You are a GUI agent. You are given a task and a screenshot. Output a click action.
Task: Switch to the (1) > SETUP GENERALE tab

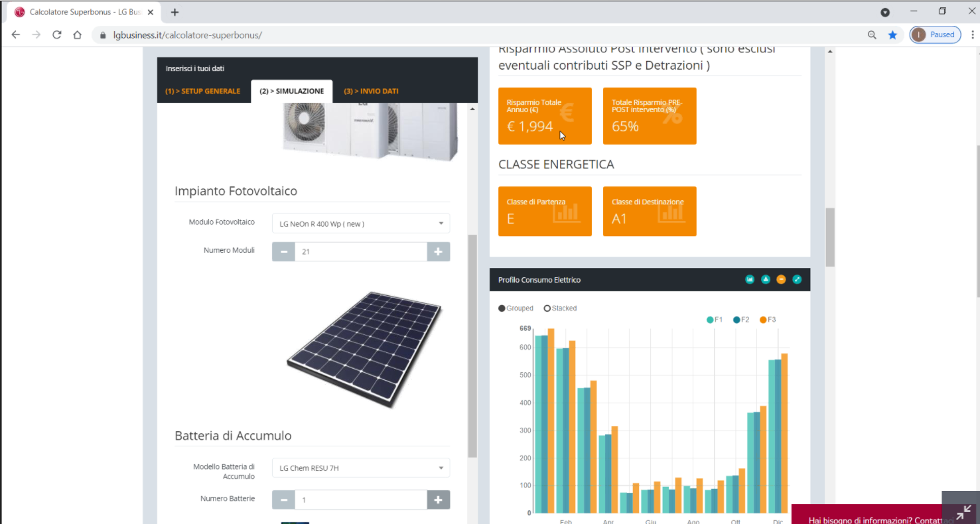[202, 91]
